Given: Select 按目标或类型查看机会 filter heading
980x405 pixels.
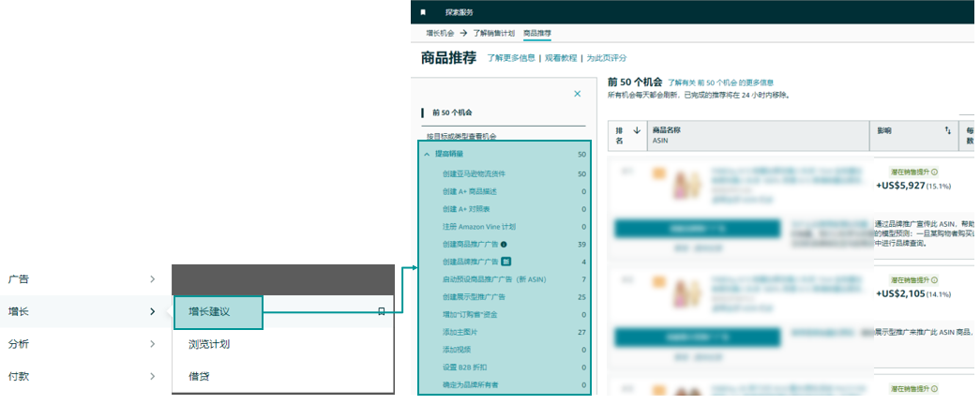Looking at the screenshot, I should [x=461, y=136].
